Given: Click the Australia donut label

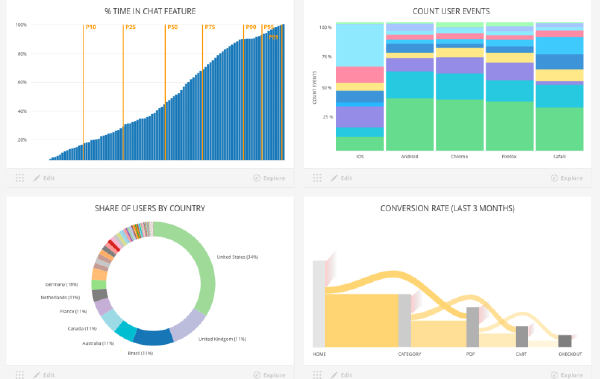Looking at the screenshot, I should tap(98, 343).
